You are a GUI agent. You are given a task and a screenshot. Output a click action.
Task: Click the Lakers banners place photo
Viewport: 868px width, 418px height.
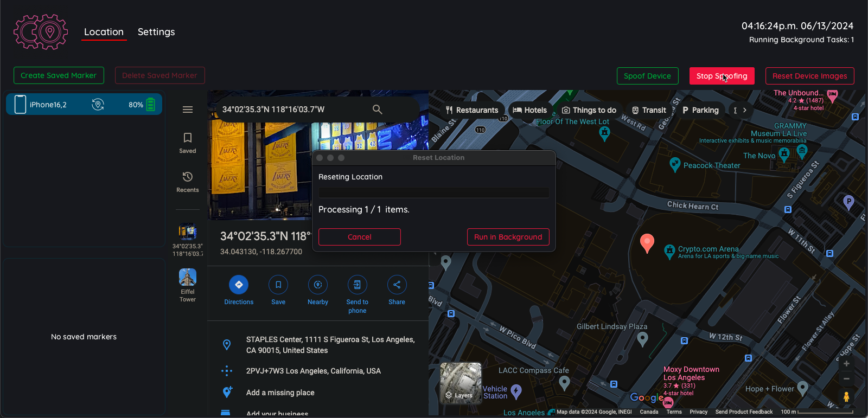click(x=260, y=171)
